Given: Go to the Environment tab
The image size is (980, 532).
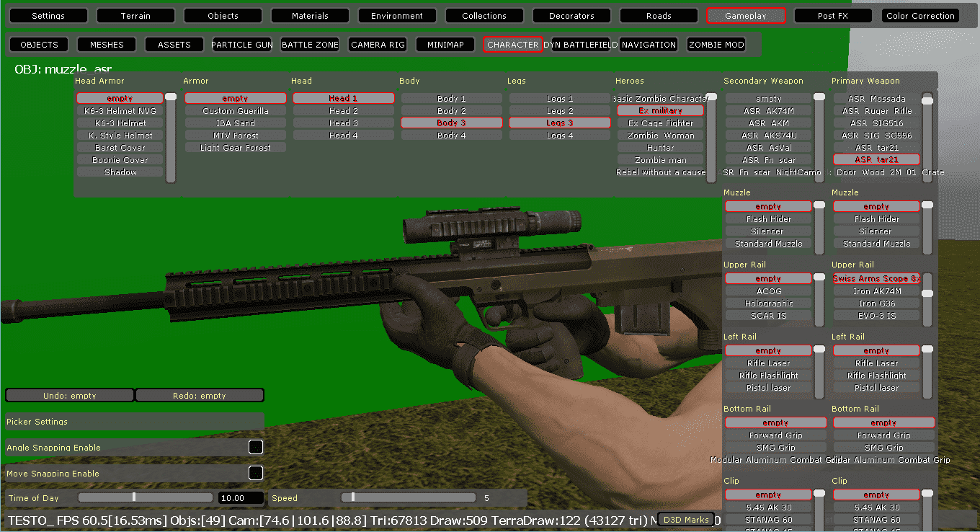Looking at the screenshot, I should pos(397,16).
